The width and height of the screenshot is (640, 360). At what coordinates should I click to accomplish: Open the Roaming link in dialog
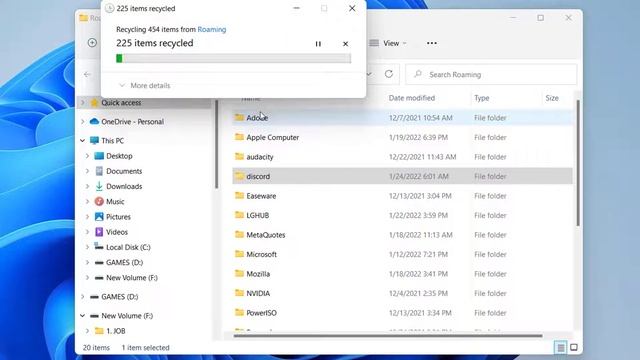[211, 29]
